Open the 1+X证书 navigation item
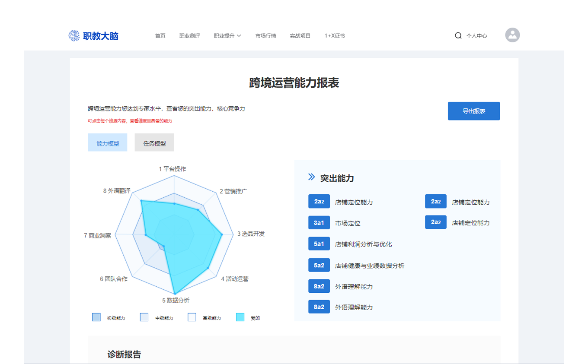This screenshot has width=588, height=364. (335, 36)
